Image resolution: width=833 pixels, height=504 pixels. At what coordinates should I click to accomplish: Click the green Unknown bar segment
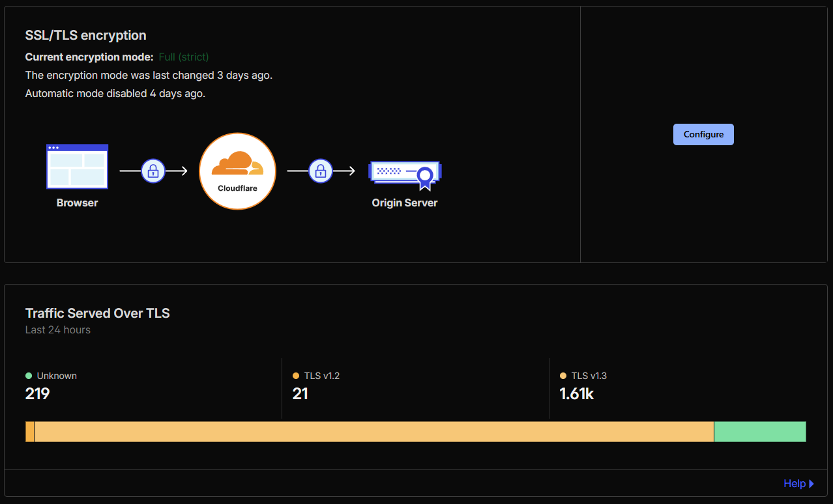pyautogui.click(x=760, y=432)
